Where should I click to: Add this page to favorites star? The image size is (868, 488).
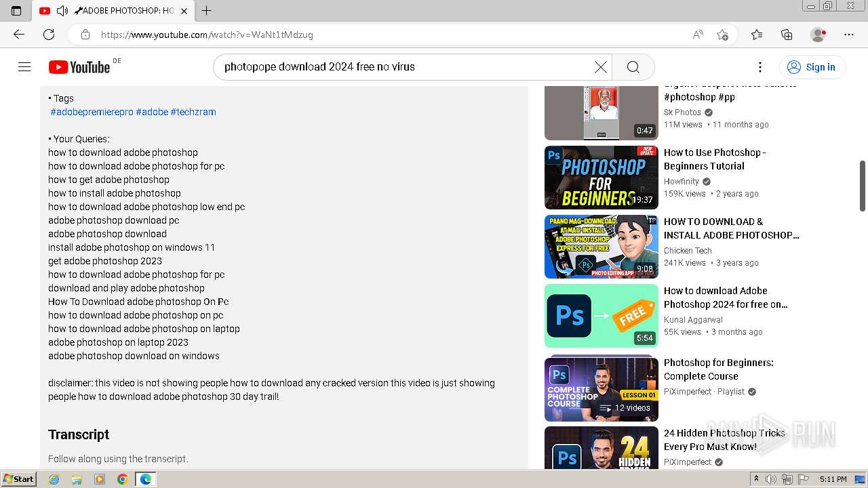click(723, 35)
